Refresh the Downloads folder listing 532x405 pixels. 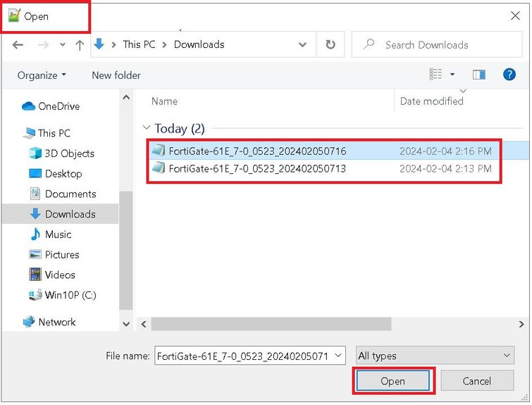pyautogui.click(x=330, y=44)
